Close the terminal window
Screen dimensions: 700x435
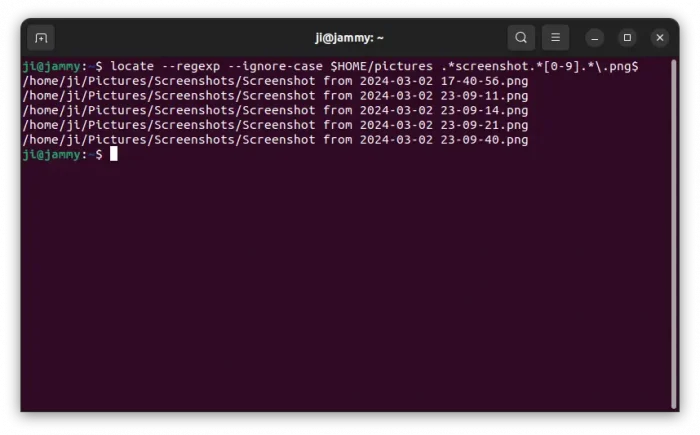click(660, 38)
